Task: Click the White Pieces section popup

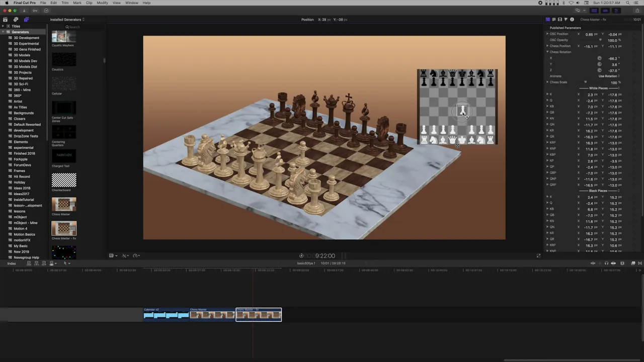Action: click(599, 88)
